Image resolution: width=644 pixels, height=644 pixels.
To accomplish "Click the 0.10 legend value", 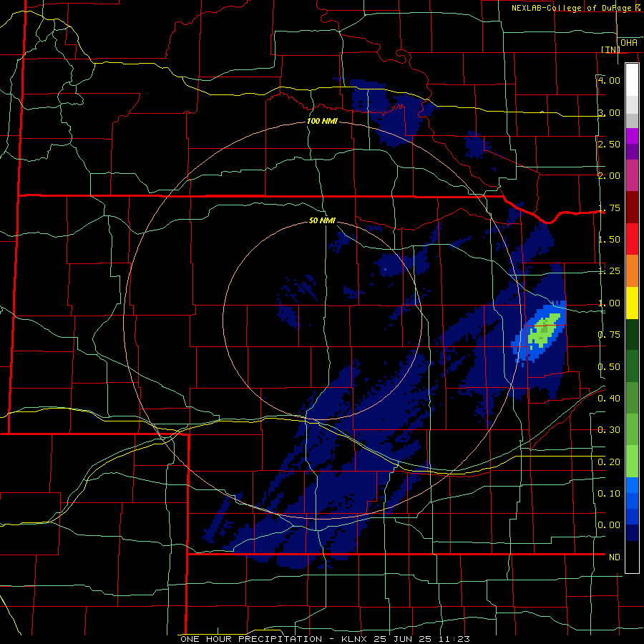I will 609,494.
